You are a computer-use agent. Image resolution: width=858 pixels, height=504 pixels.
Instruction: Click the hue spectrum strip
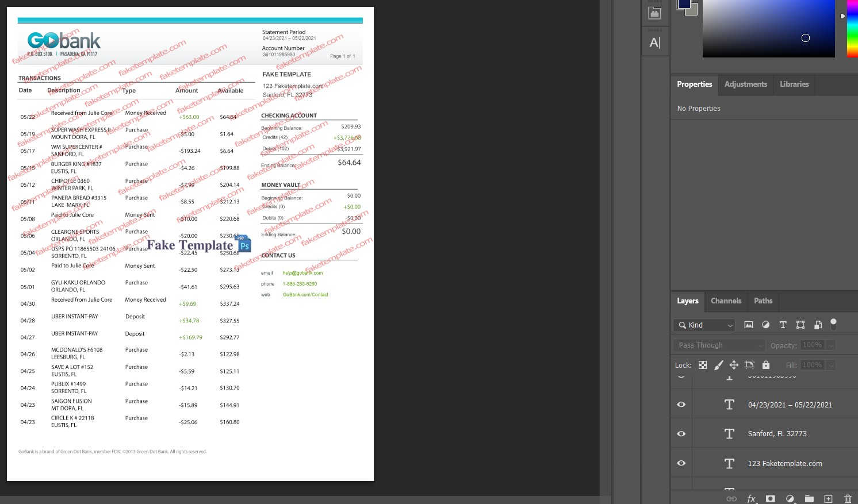(x=852, y=29)
